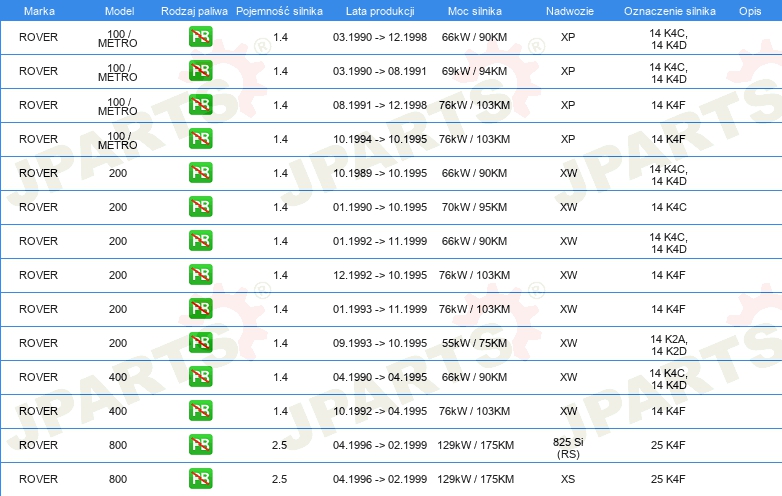The width and height of the screenshot is (782, 496).
Task: Click the Lata produkcji column header
Action: coord(380,11)
